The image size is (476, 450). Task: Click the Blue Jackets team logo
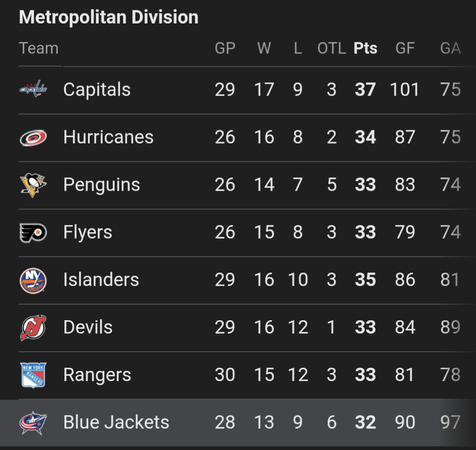pos(33,422)
